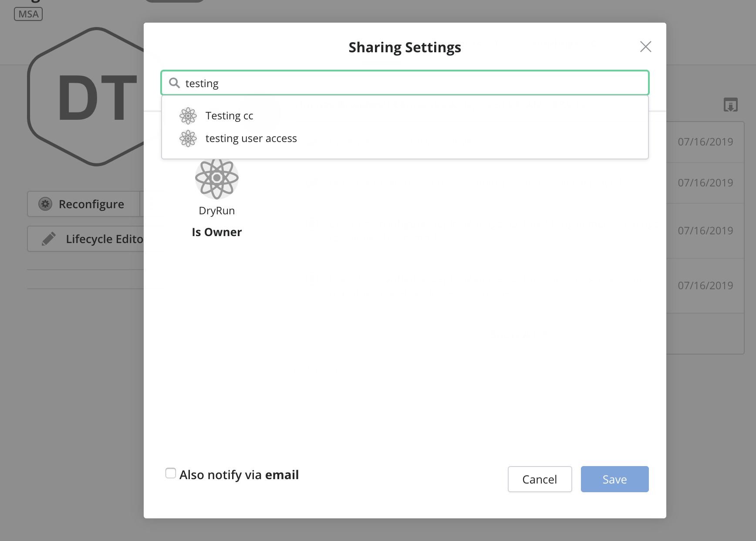
Task: Click the first 07/16/2019 date
Action: coord(705,142)
